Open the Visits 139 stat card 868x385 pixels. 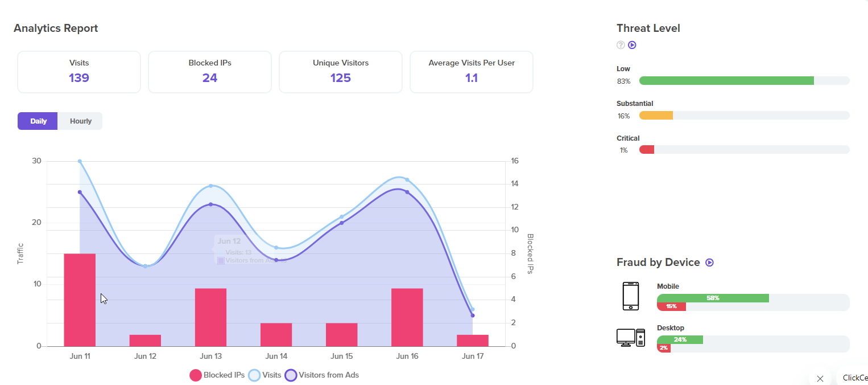pos(79,72)
